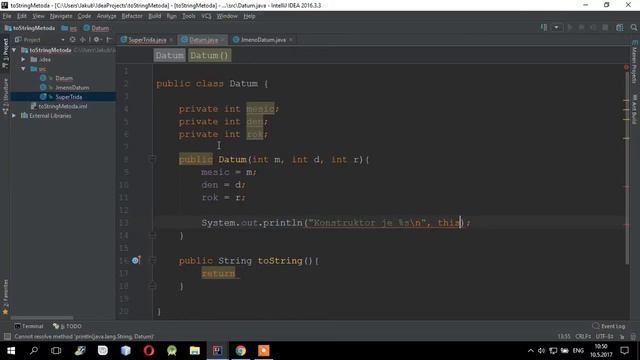Click Collapse All icon in Project panel
Viewport: 640px width, 360px height.
(83, 40)
